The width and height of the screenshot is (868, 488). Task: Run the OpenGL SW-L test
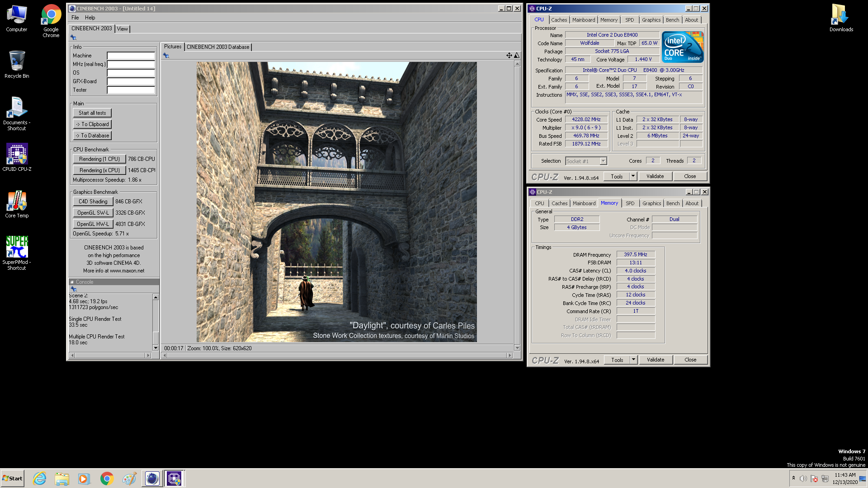point(93,213)
